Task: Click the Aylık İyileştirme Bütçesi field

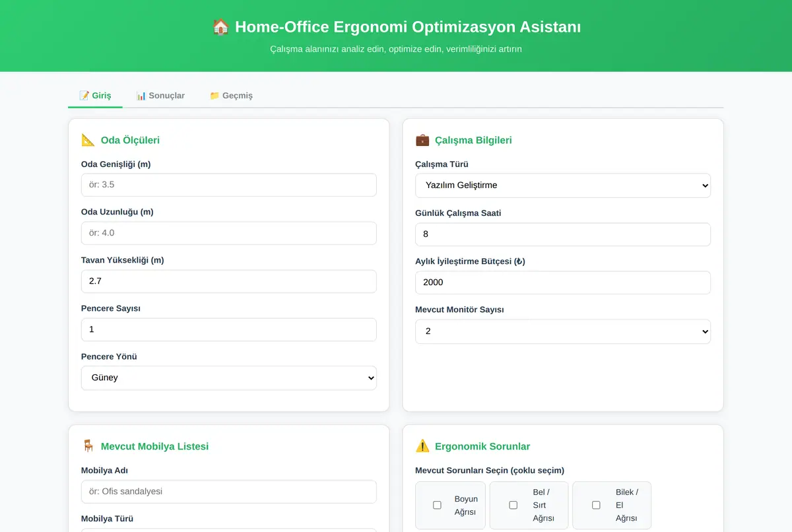Action: [x=563, y=283]
